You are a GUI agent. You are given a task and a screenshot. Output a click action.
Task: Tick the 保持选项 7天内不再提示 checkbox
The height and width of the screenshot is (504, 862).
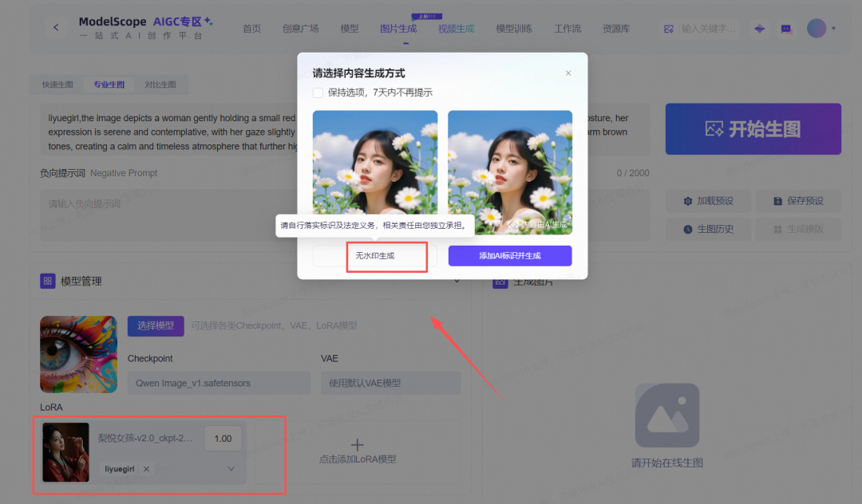[x=318, y=93]
